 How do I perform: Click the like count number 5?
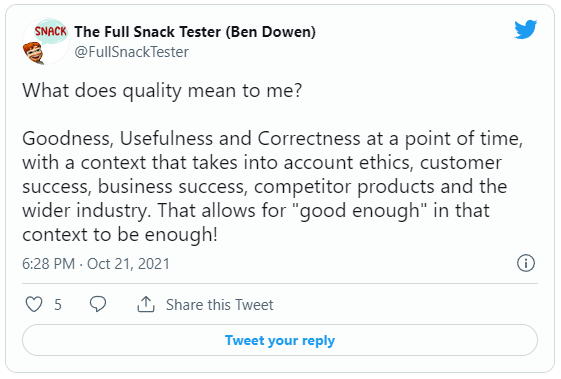pyautogui.click(x=58, y=305)
